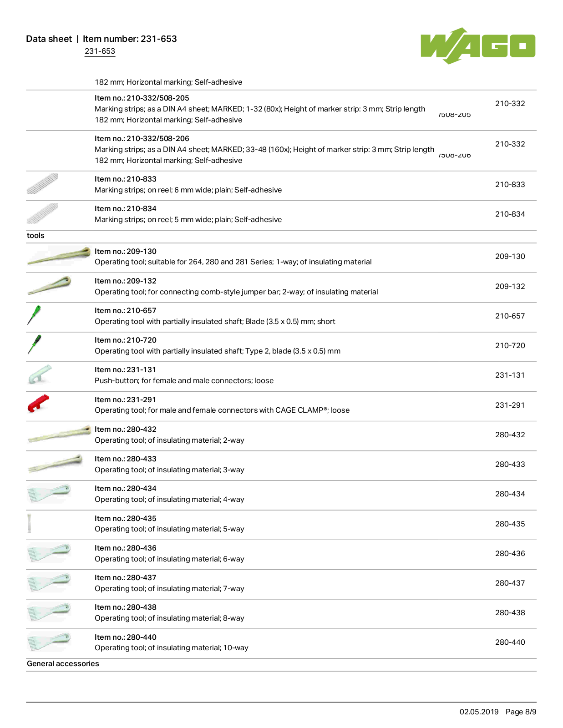The height and width of the screenshot is (728, 563).
Task: Open the 231-131 push-button image
Action: click(40, 374)
